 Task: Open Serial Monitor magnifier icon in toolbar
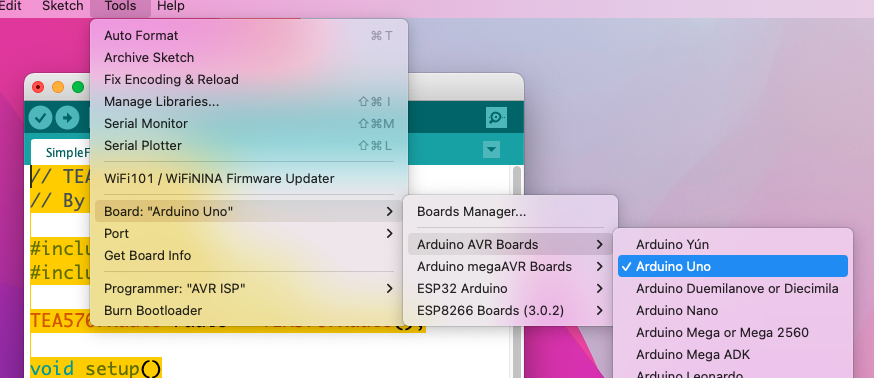click(x=496, y=118)
